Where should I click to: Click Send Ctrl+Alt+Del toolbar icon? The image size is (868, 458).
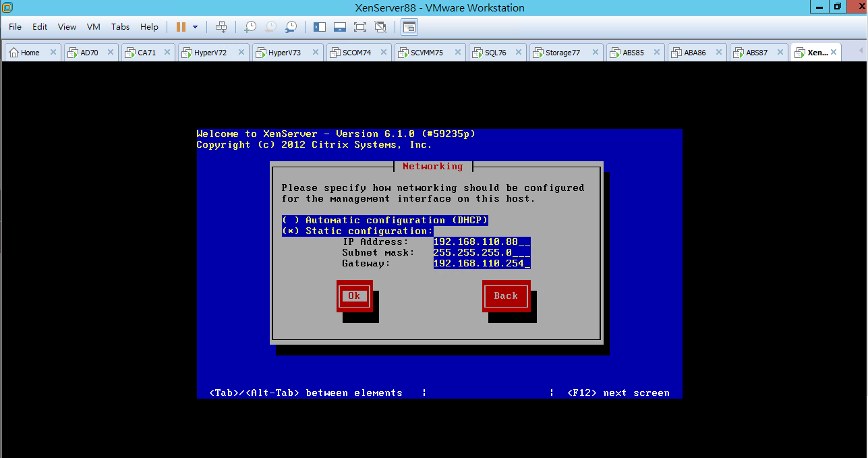221,27
